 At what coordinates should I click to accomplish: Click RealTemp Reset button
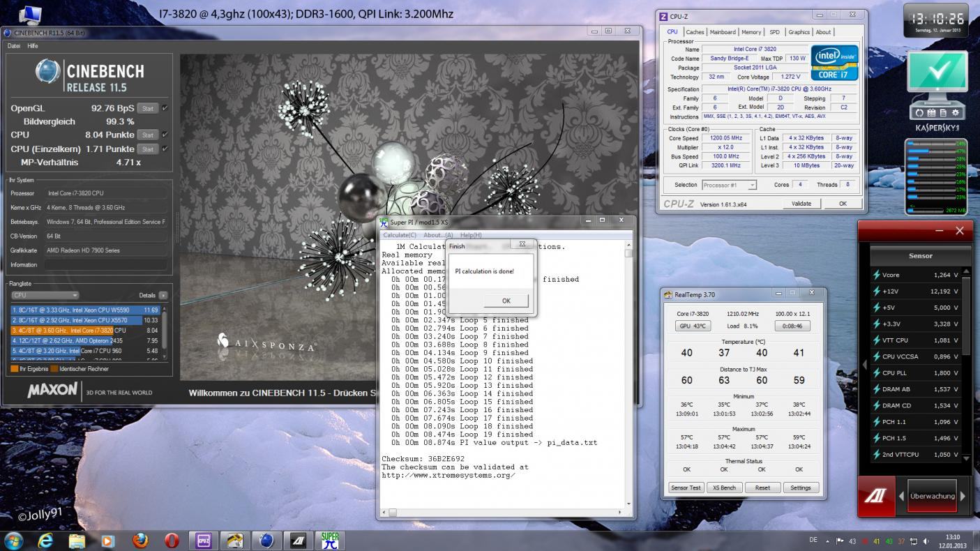click(x=762, y=488)
